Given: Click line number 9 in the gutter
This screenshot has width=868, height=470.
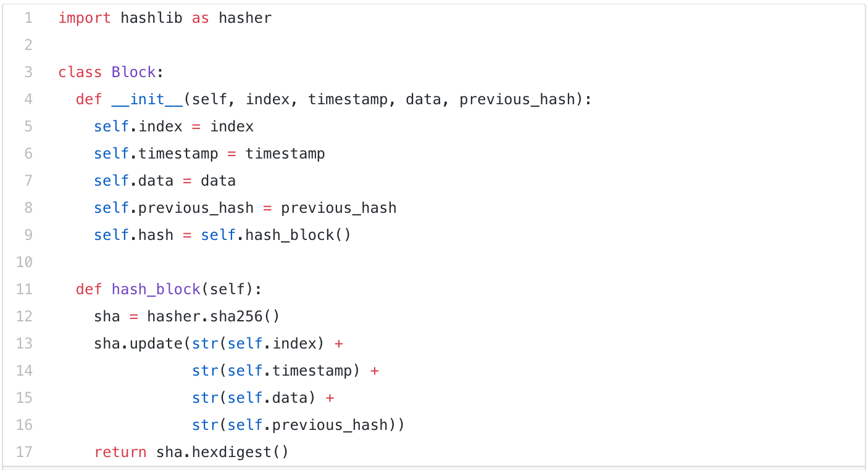Looking at the screenshot, I should (28, 235).
